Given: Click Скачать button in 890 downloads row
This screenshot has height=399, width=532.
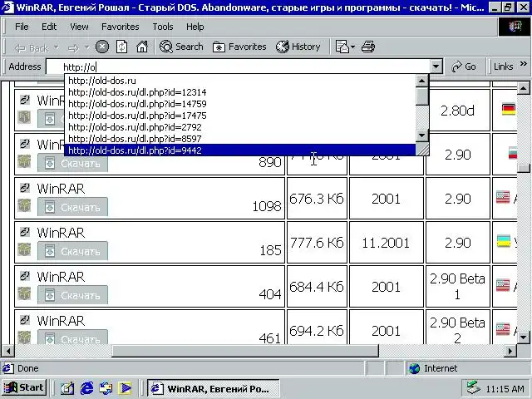Looking at the screenshot, I should point(72,163).
